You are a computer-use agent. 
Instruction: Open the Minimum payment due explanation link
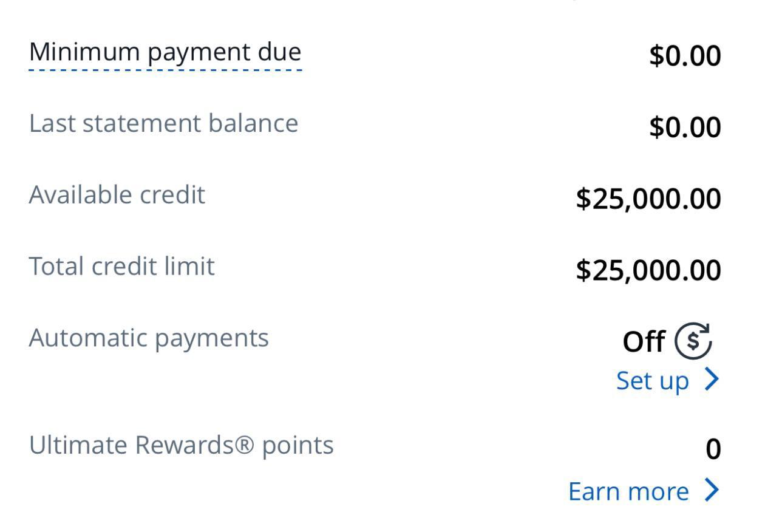165,52
